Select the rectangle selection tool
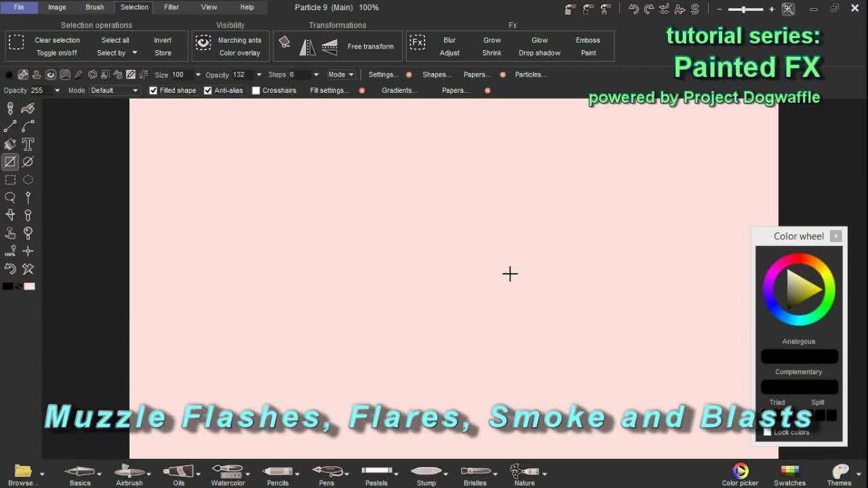 pos(10,180)
